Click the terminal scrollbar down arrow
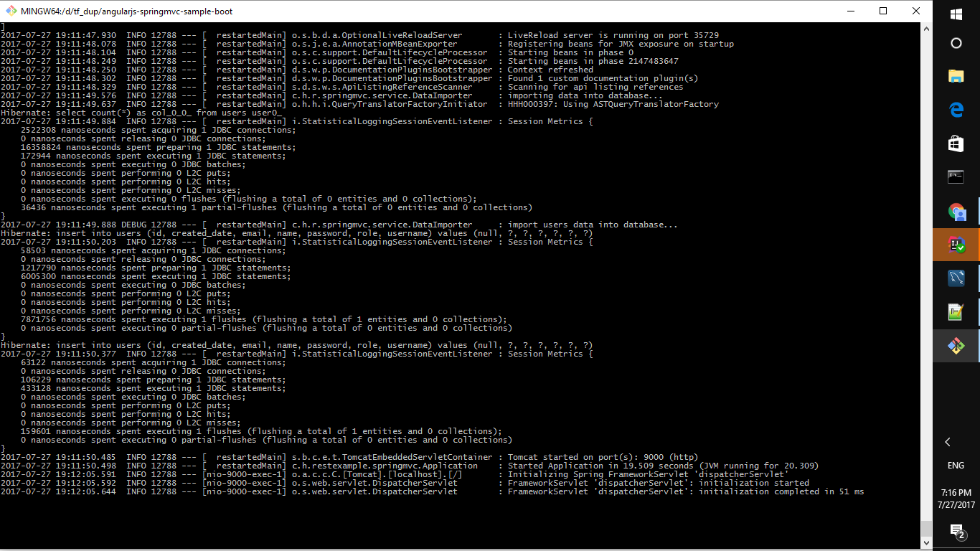The height and width of the screenshot is (551, 980). coord(926,543)
